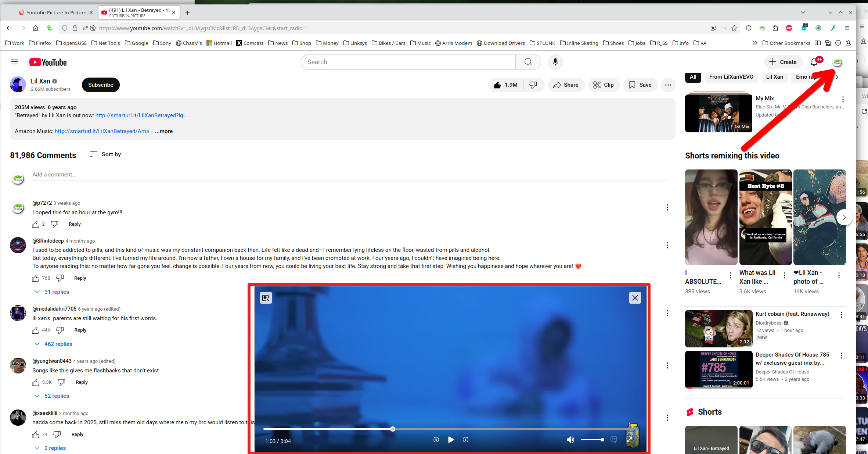Create a Clip of the video
Image resolution: width=868 pixels, height=454 pixels.
604,85
